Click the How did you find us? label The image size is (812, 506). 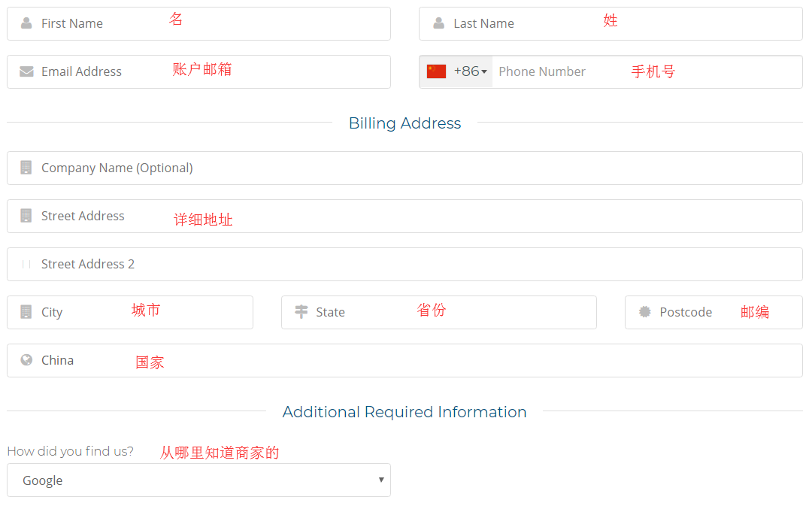tap(71, 451)
